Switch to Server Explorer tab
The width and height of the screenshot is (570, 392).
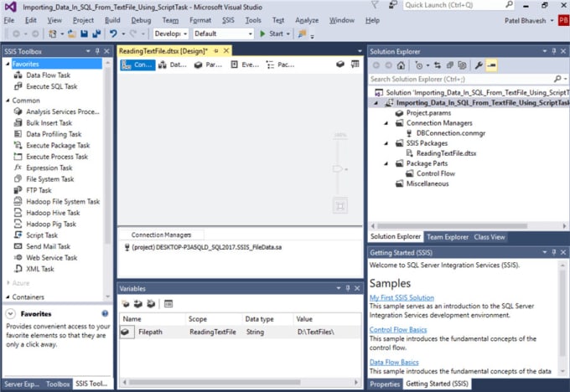click(22, 384)
